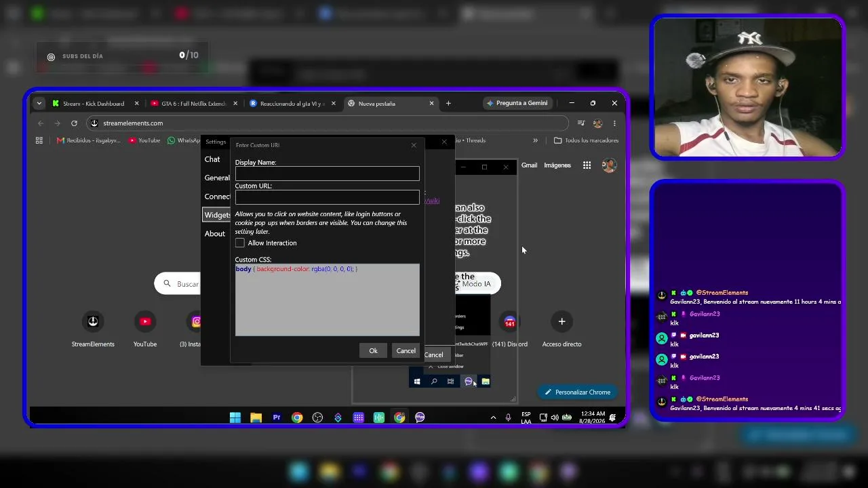Click the Display Name input field
The image size is (868, 488).
coord(327,174)
